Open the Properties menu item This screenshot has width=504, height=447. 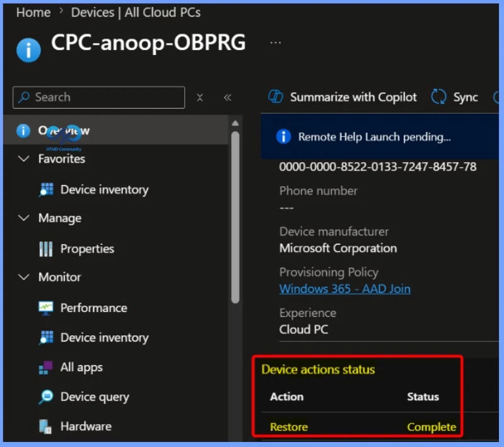[87, 249]
